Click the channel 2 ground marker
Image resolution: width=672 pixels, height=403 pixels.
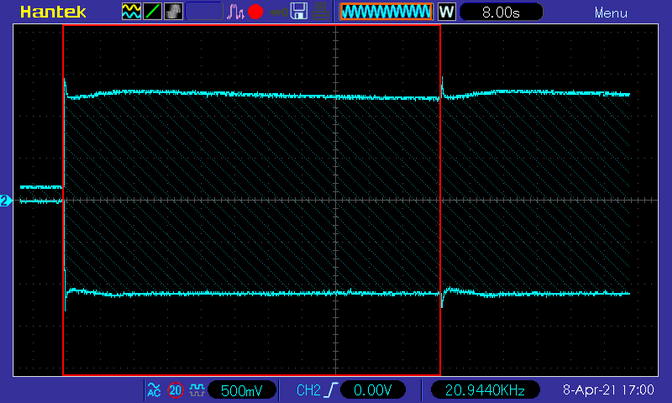[x=6, y=201]
